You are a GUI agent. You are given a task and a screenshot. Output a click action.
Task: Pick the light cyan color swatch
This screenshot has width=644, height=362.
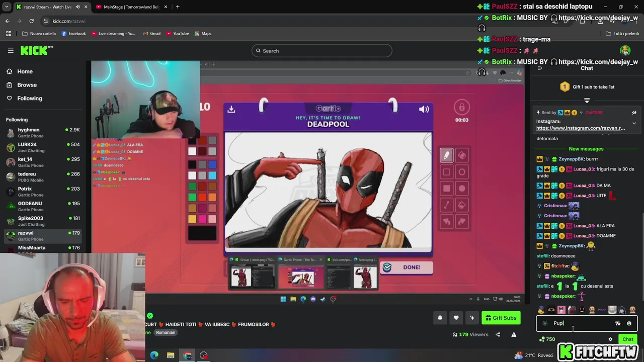coord(212,175)
